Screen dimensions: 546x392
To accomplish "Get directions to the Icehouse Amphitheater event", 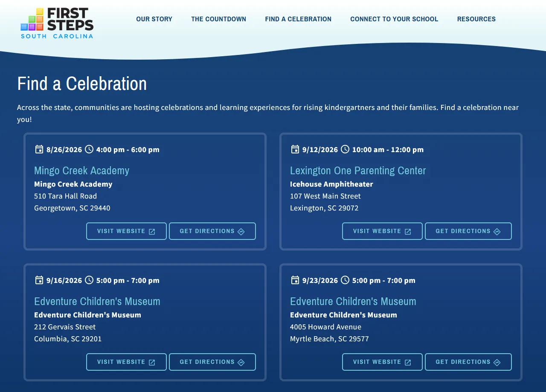I will pyautogui.click(x=468, y=231).
